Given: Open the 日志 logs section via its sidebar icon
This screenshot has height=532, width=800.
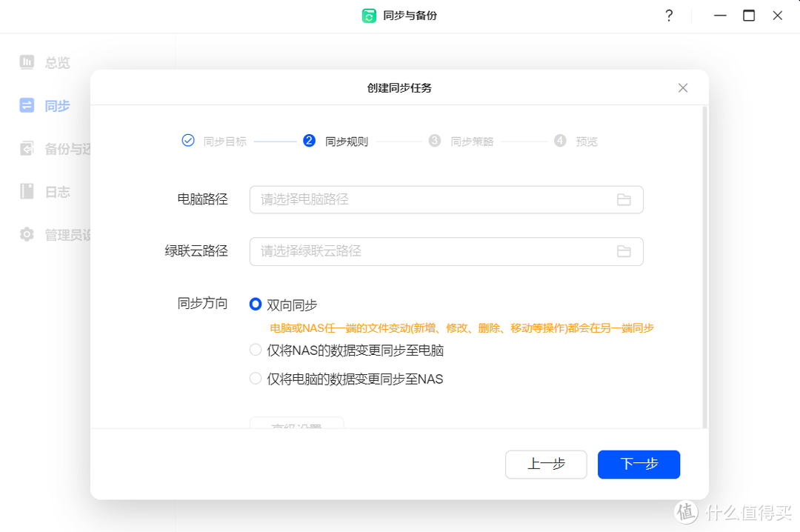Looking at the screenshot, I should tap(27, 191).
